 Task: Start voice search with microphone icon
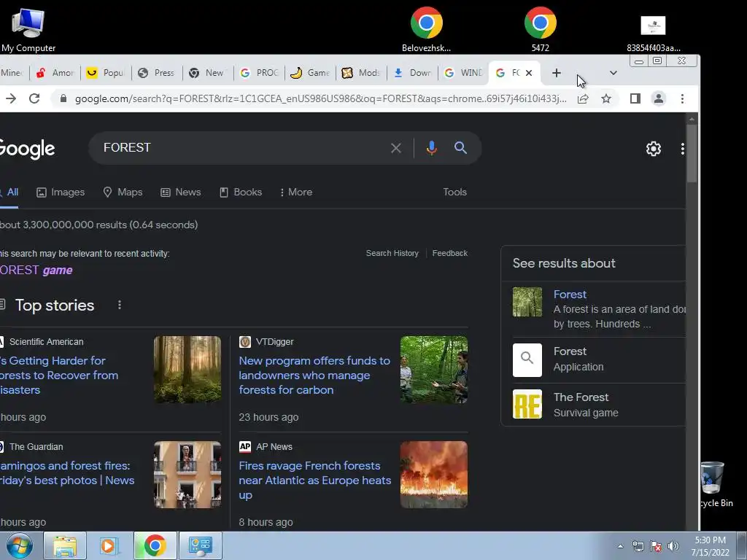[x=432, y=148]
